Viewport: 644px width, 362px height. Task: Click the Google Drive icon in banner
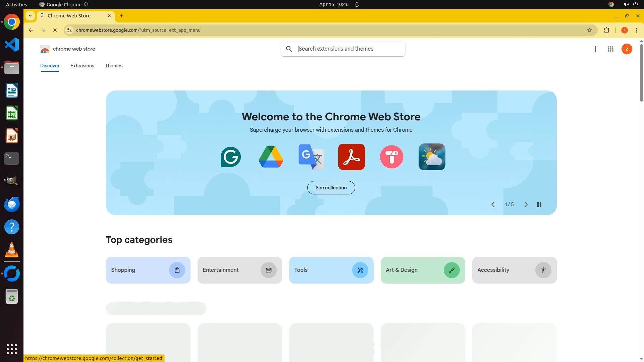(x=271, y=157)
